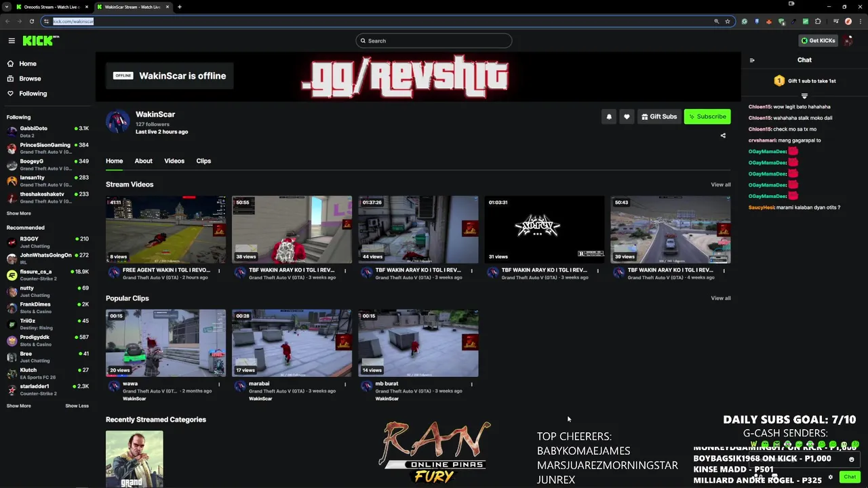Reload the page in browser
Screen dimensions: 868x488
[x=31, y=21]
